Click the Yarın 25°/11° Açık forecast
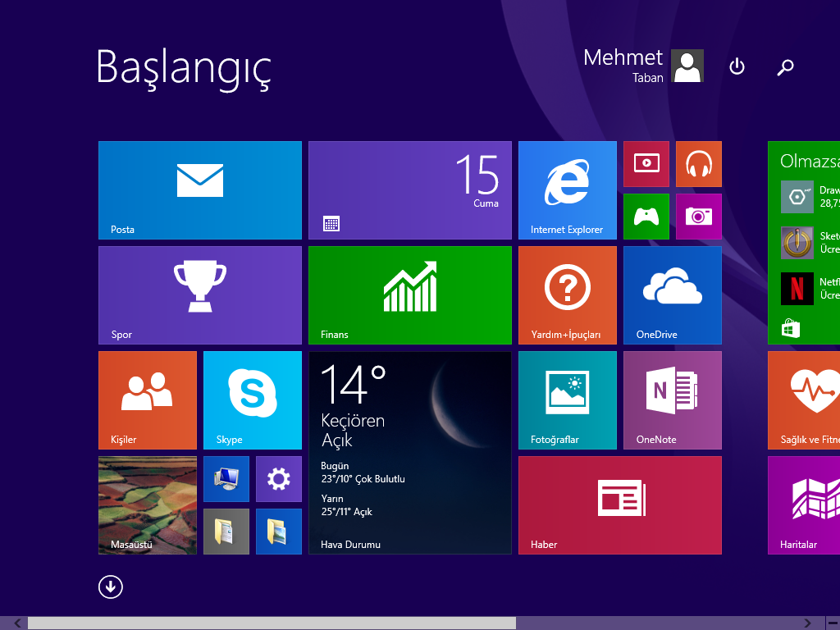840x630 pixels. pyautogui.click(x=347, y=505)
